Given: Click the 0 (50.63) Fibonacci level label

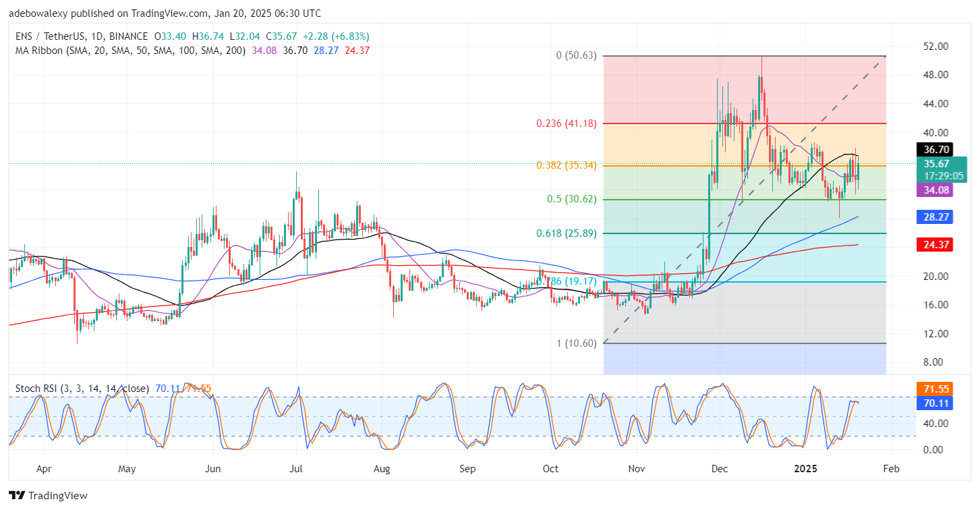Looking at the screenshot, I should click(576, 55).
